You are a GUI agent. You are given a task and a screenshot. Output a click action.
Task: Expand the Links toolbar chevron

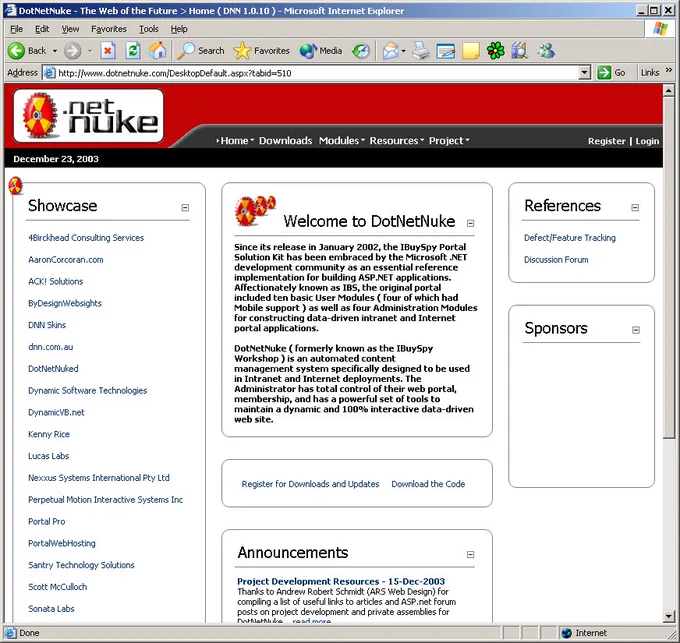pos(669,70)
